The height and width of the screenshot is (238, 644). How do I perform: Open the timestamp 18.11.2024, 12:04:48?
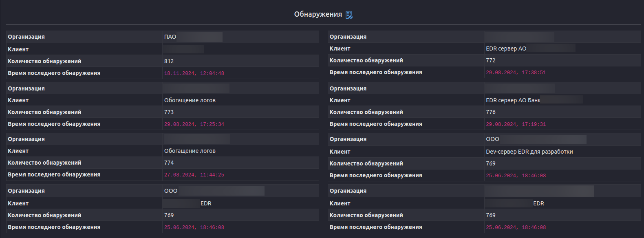(x=194, y=73)
